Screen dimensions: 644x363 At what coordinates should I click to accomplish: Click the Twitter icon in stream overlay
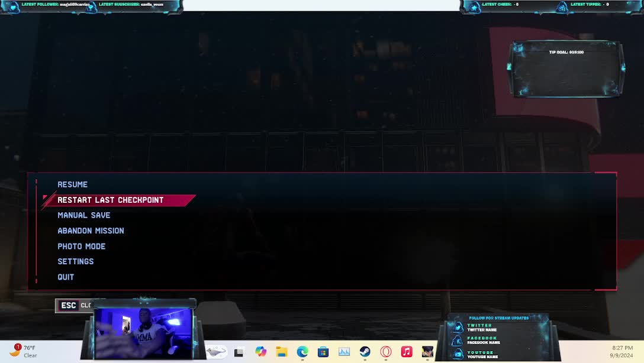[458, 328]
